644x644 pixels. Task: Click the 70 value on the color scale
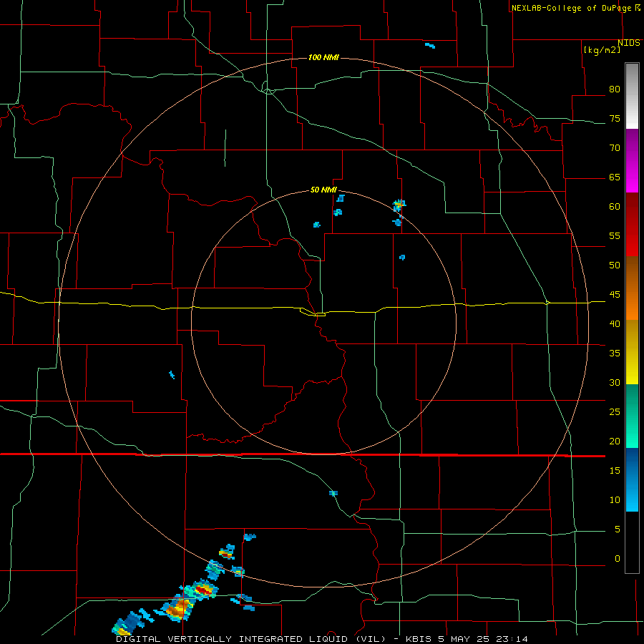point(615,148)
